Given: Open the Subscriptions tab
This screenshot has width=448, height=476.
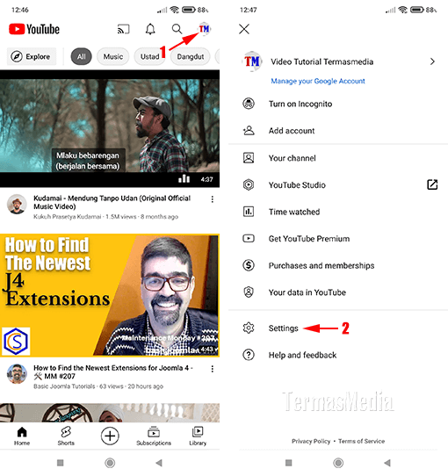Looking at the screenshot, I should pyautogui.click(x=154, y=436).
